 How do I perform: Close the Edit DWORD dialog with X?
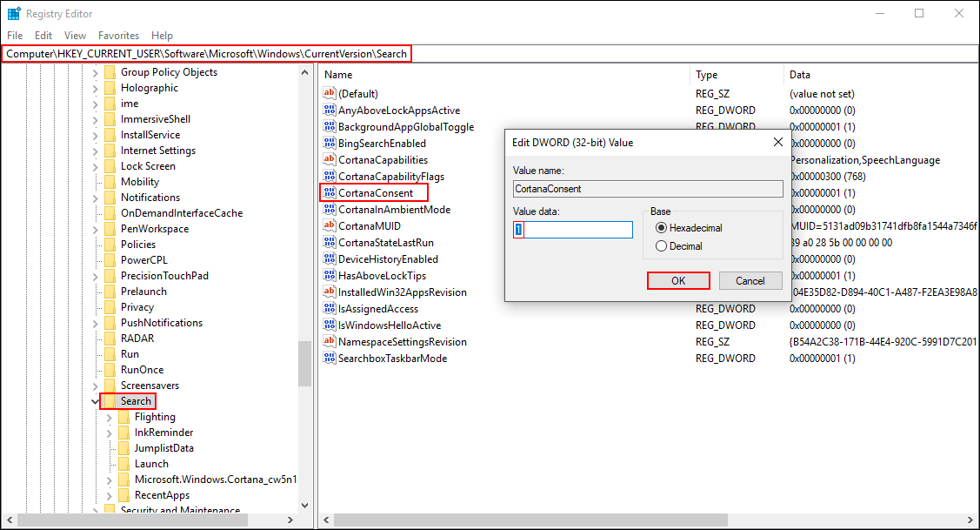[778, 142]
